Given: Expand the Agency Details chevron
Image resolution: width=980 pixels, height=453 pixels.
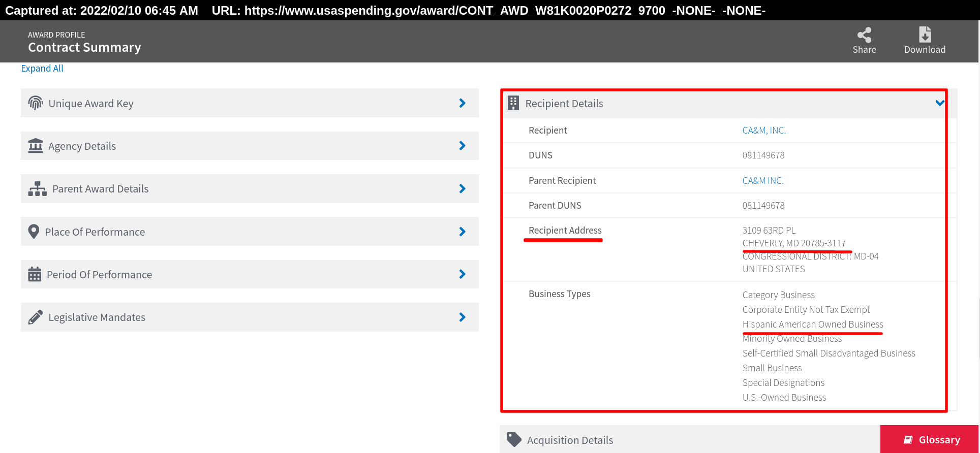Looking at the screenshot, I should pos(462,146).
